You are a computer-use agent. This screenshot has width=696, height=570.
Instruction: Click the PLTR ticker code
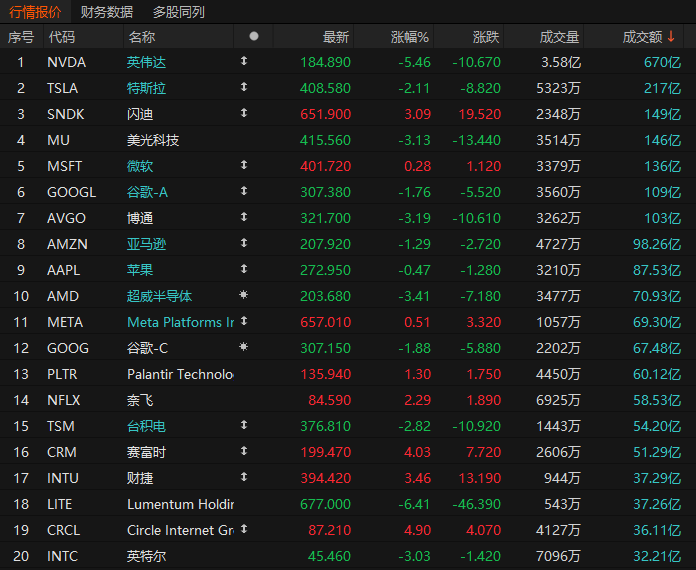[x=62, y=374]
